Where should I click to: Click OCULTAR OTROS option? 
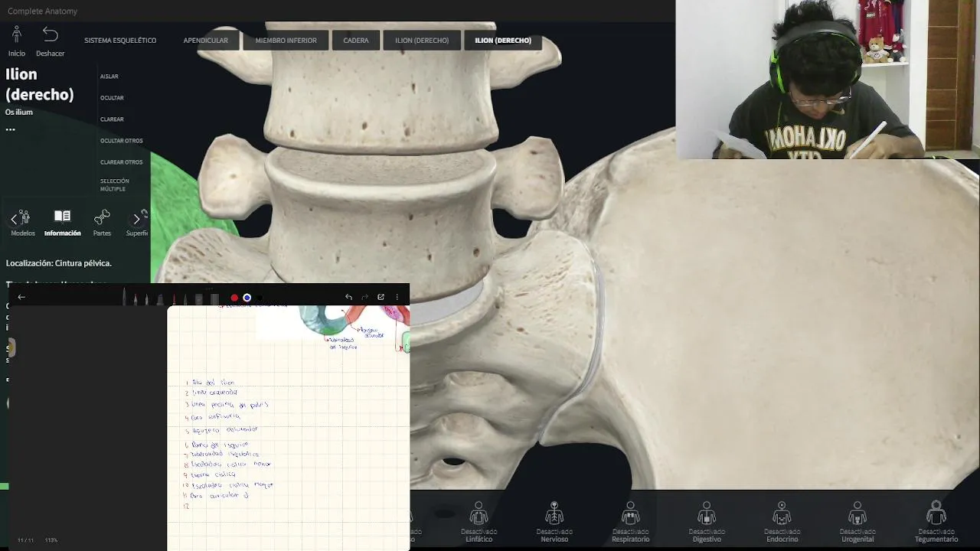pos(121,141)
